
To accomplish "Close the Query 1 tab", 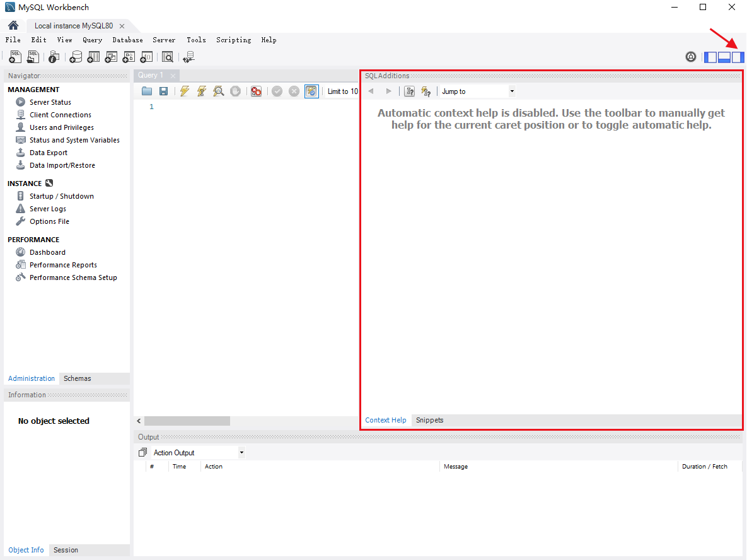I will pos(173,76).
